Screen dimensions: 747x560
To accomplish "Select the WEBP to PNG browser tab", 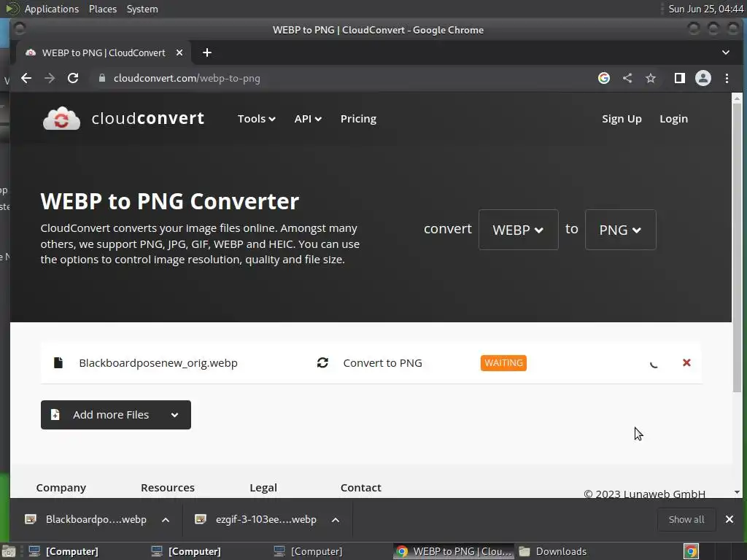I will (104, 52).
